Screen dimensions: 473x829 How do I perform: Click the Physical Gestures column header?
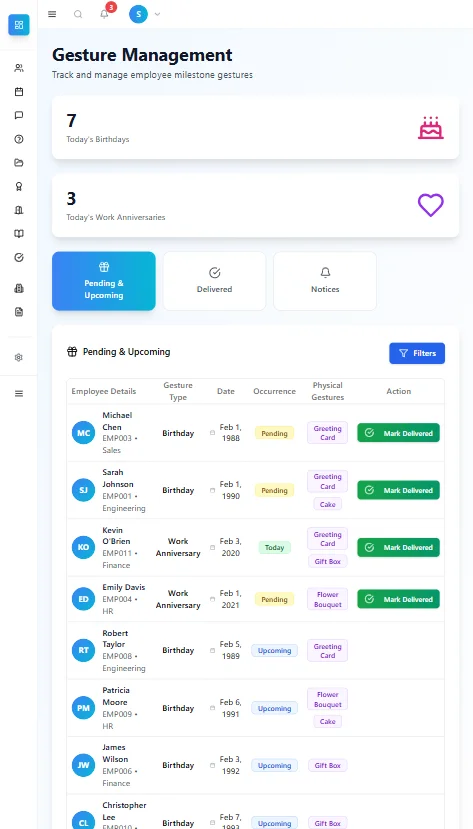[x=328, y=391]
